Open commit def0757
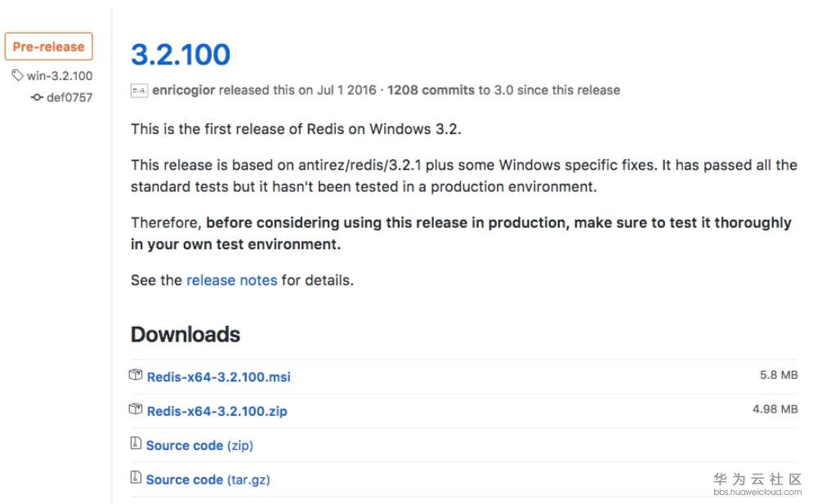The height and width of the screenshot is (504, 813). click(x=69, y=98)
